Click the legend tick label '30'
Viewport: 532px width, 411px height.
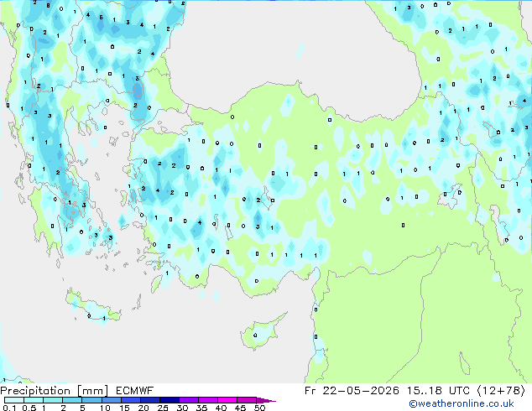[x=183, y=408]
